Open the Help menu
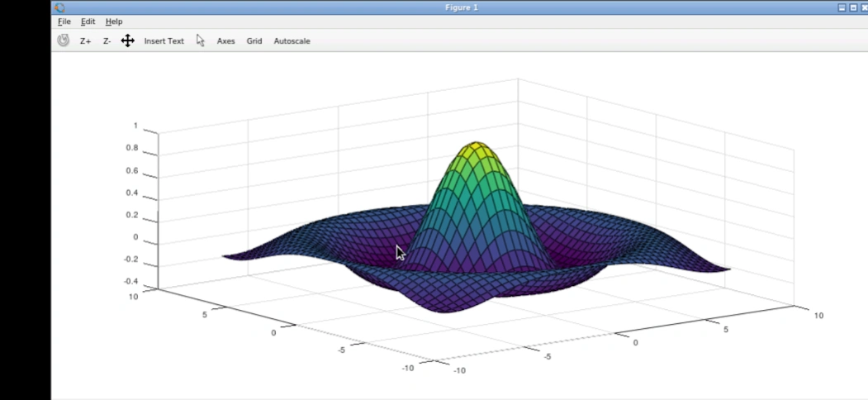Screen dimensions: 868x400 (114, 21)
